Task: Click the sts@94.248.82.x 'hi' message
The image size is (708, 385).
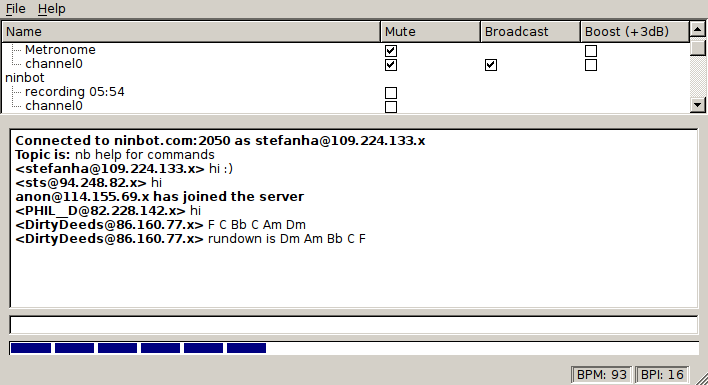Action: (x=88, y=183)
